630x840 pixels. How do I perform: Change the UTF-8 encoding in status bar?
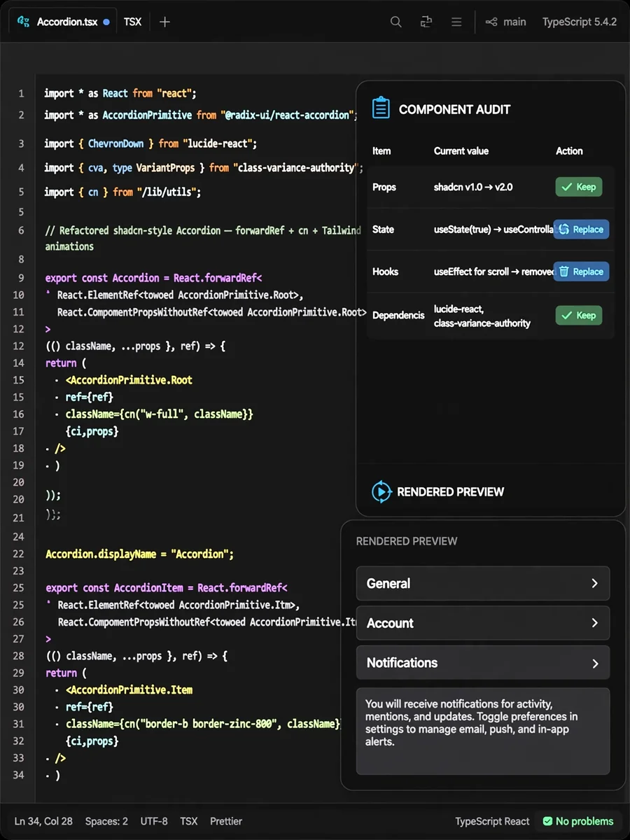[154, 821]
